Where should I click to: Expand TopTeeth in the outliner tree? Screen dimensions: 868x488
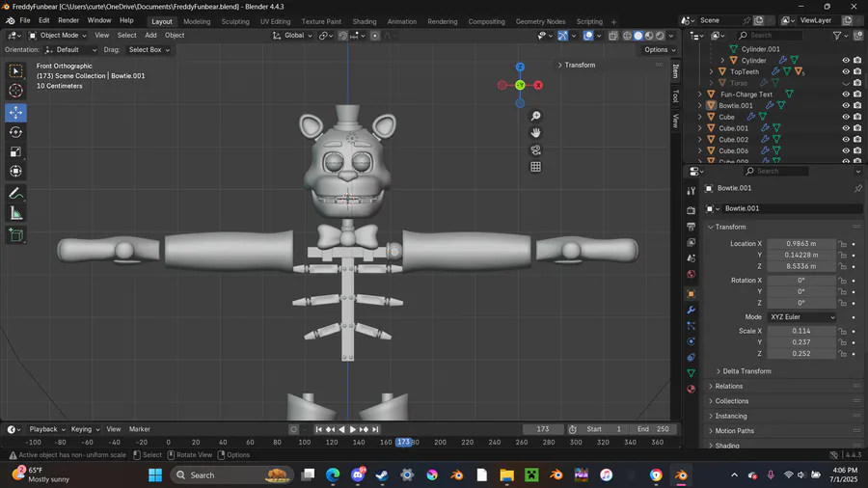click(711, 71)
